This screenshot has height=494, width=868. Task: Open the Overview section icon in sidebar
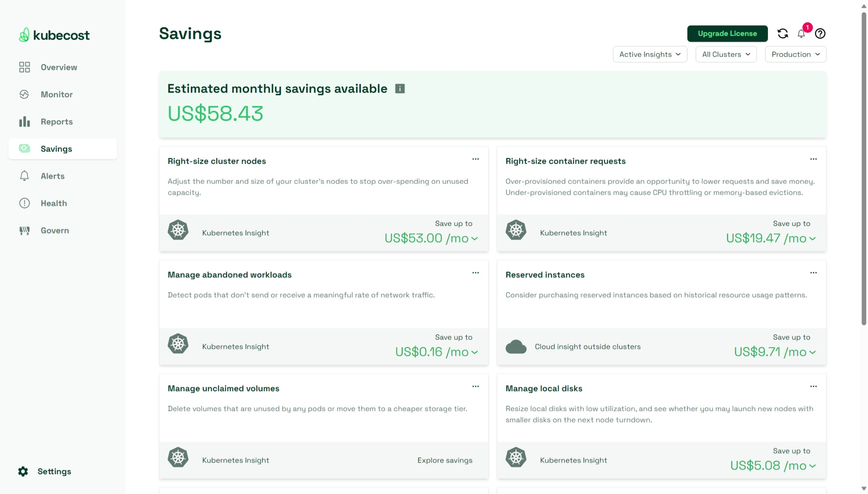point(24,67)
